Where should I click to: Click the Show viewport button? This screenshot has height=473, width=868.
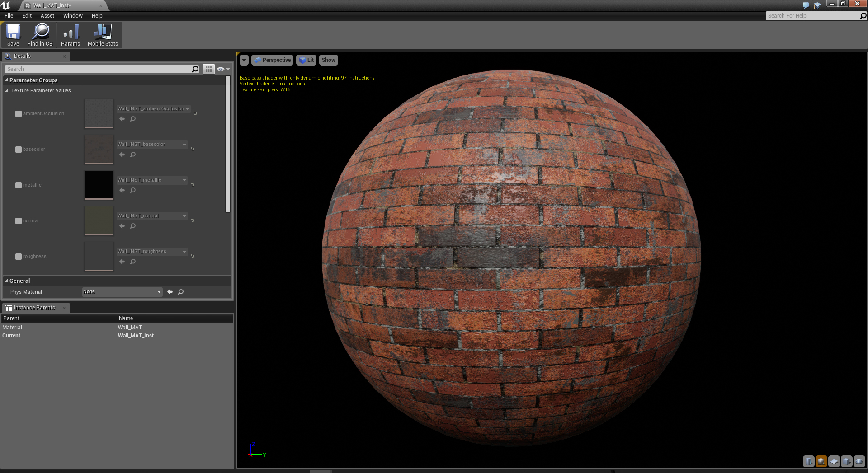pyautogui.click(x=328, y=60)
